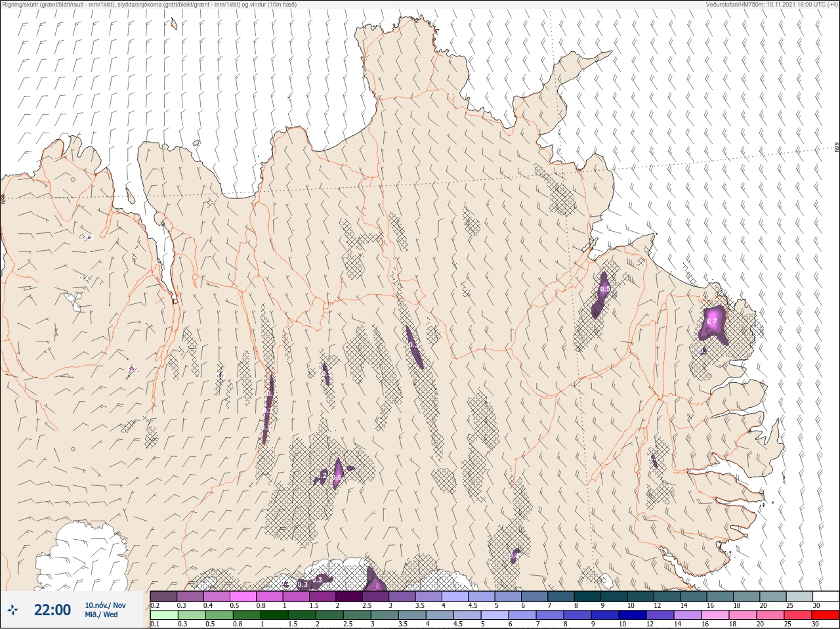This screenshot has height=629, width=840.
Task: Pick the dark teal 9 swatch in upper legend
Action: click(614, 596)
